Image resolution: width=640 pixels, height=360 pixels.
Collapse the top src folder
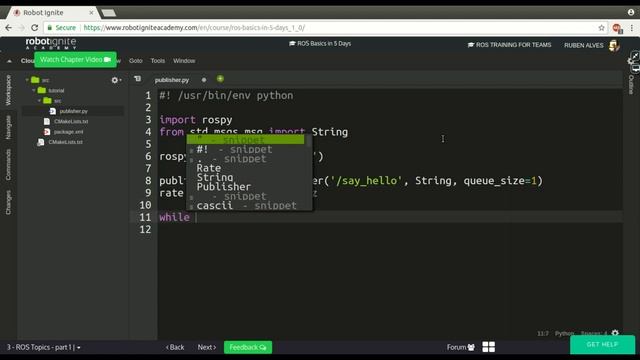point(27,80)
